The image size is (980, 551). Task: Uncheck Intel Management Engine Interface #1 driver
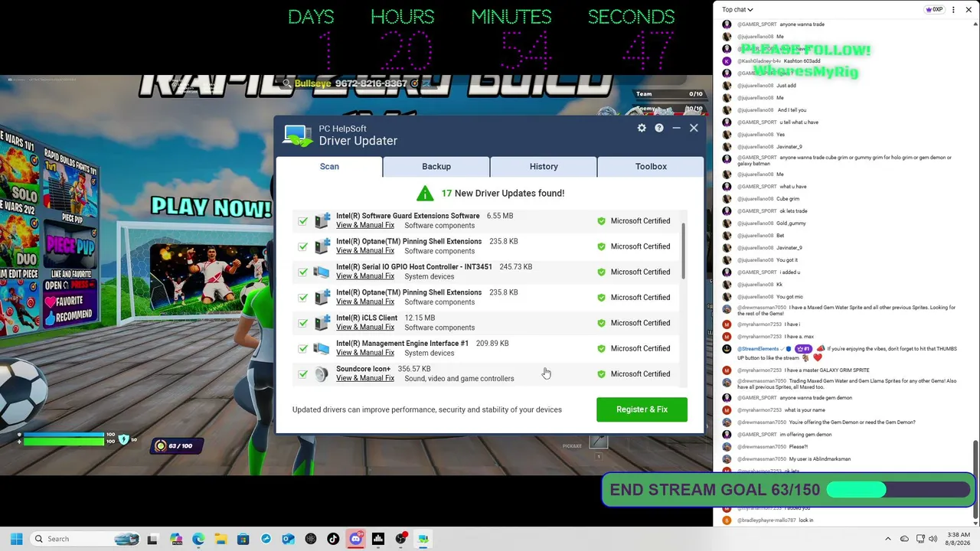[303, 348]
